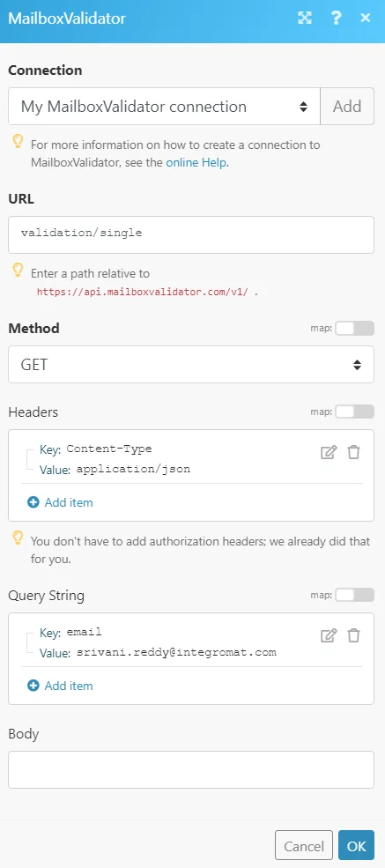The image size is (385, 868).
Task: Edit the Content-Type header with the pencil icon
Action: tap(329, 452)
